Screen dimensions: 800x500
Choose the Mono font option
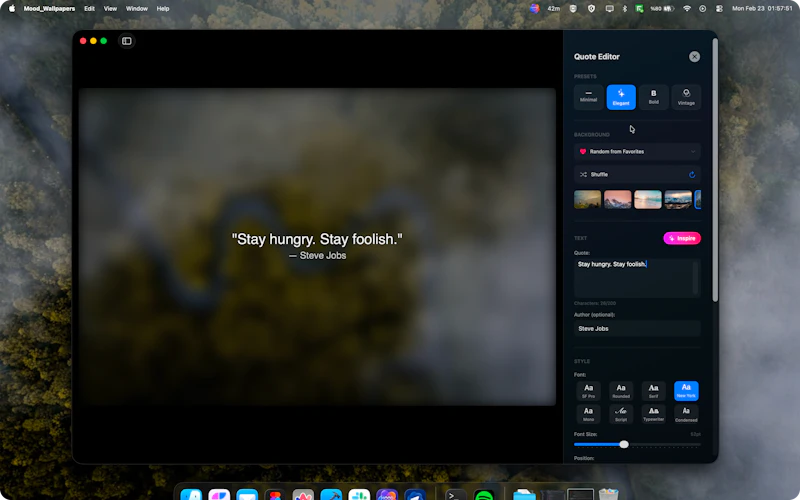pos(588,414)
